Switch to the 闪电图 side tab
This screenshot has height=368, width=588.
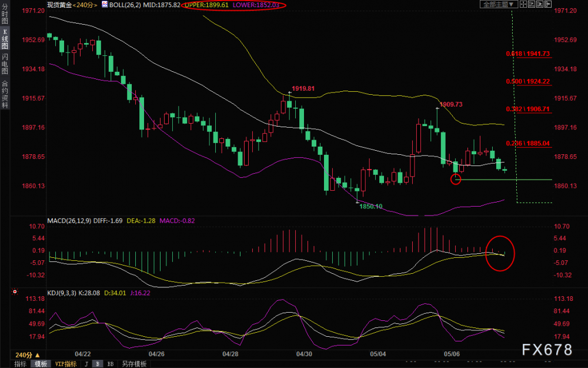tap(5, 64)
